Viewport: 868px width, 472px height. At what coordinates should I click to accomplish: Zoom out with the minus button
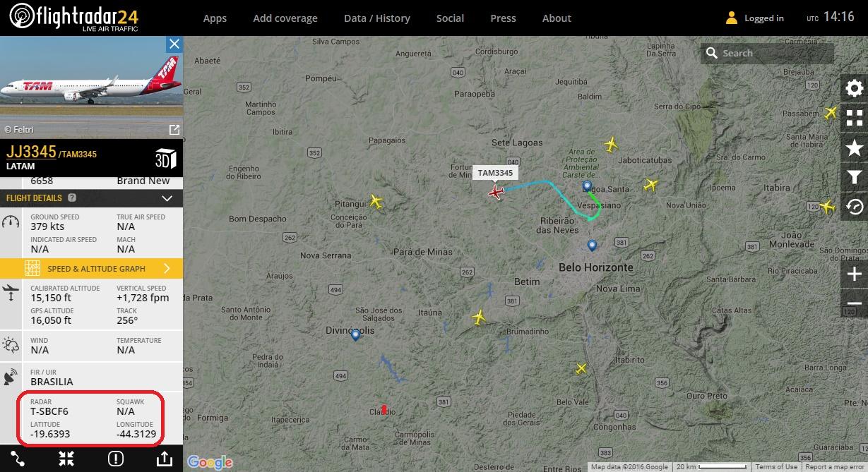855,304
